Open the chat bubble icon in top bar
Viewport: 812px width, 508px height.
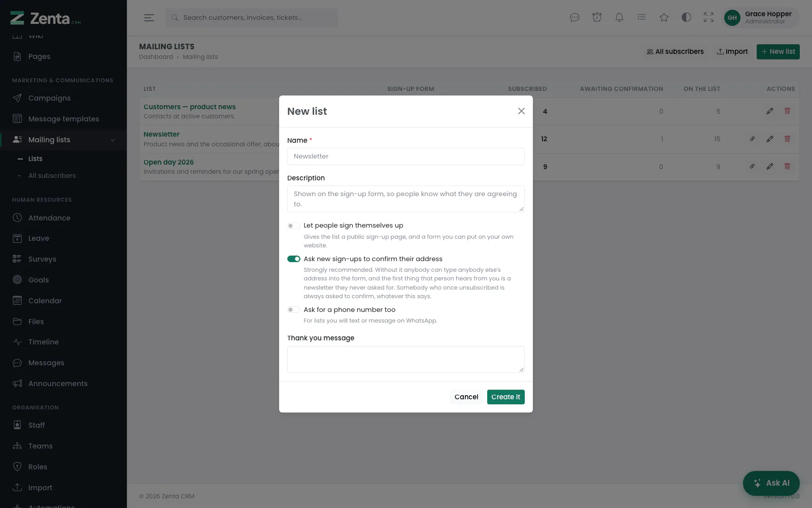coord(574,18)
